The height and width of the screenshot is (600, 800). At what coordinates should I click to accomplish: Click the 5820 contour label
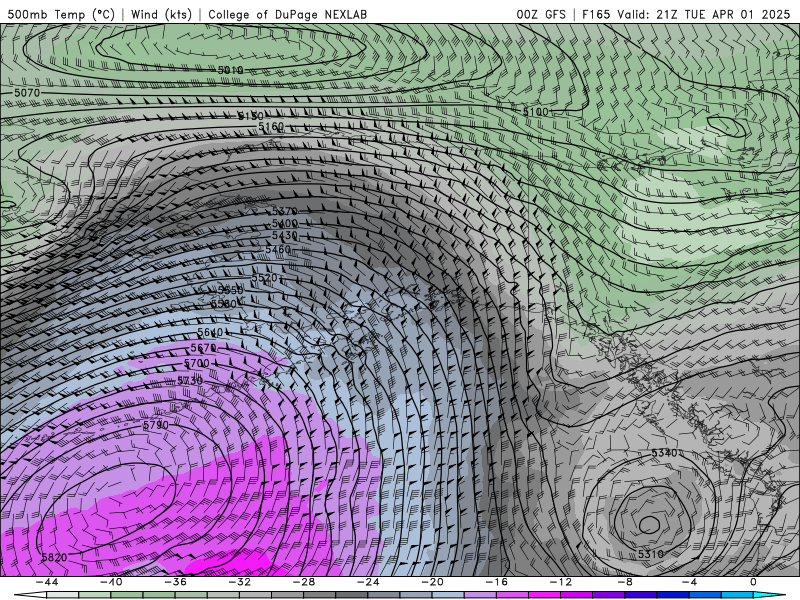pos(54,558)
